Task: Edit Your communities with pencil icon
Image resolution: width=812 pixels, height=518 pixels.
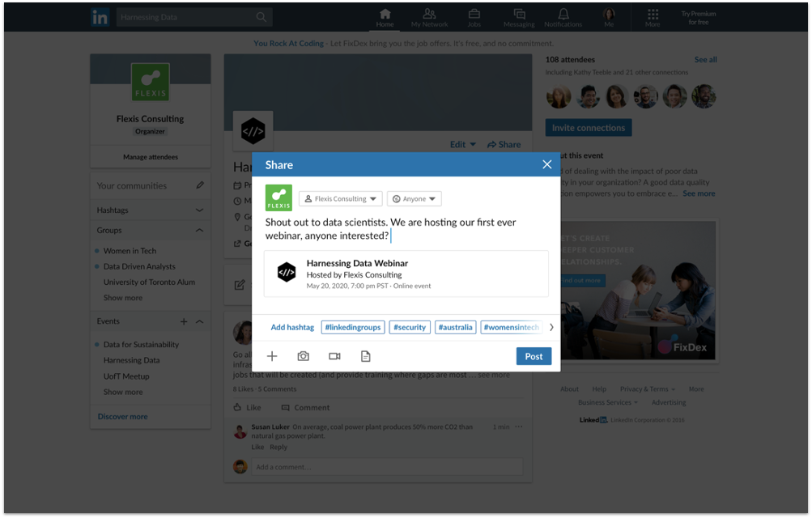Action: click(200, 185)
